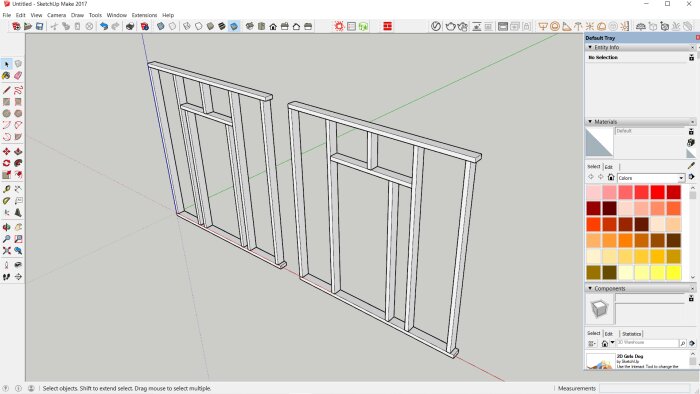Viewport: 700px width, 394px height.
Task: Toggle Back Edges style
Action: [172, 26]
